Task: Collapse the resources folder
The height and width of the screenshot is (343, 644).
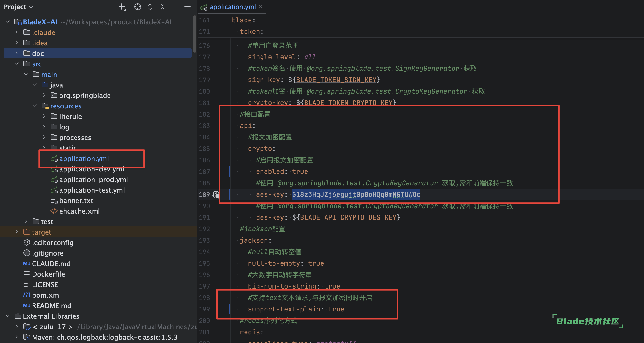Action: [35, 106]
